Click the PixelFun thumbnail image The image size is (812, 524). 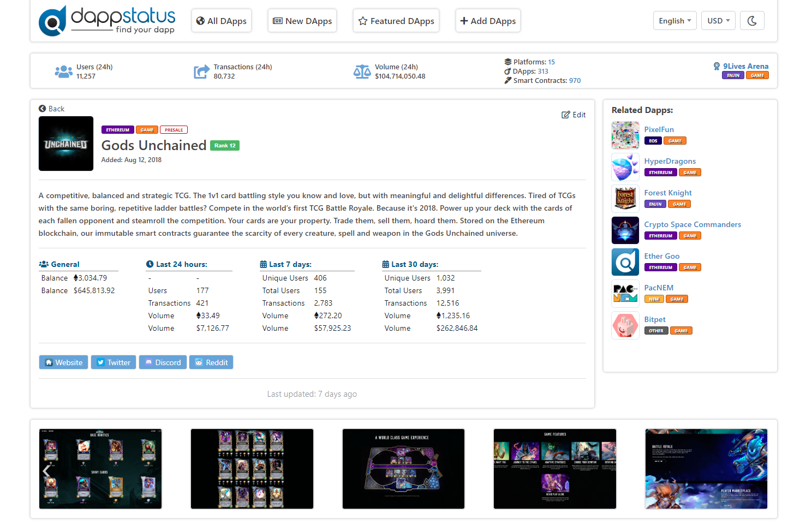625,135
